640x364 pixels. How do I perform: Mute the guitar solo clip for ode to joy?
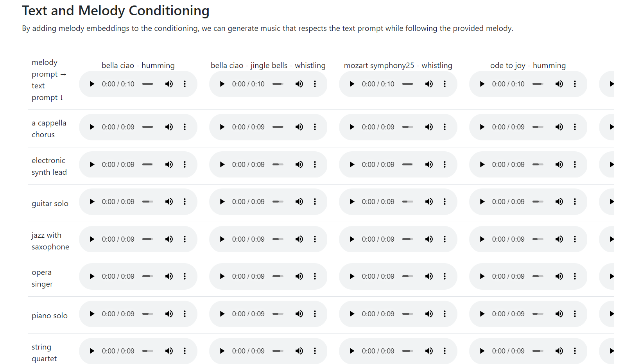[x=559, y=202]
